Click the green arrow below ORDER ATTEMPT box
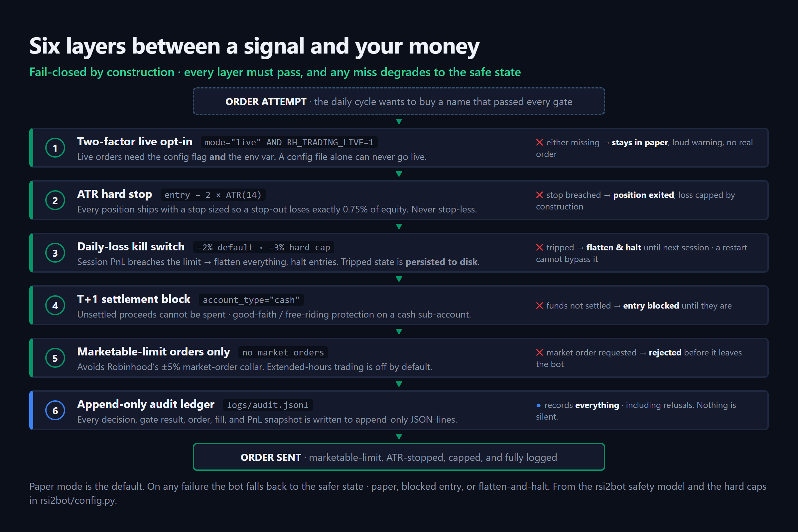798x532 pixels. (399, 121)
